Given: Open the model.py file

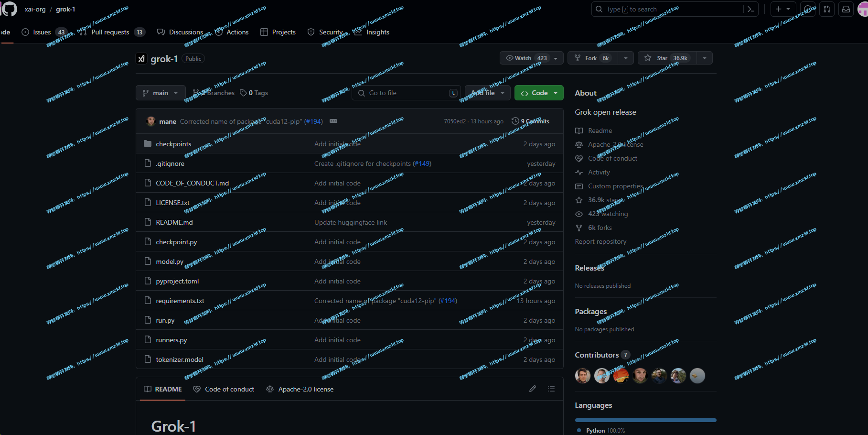Looking at the screenshot, I should [170, 261].
